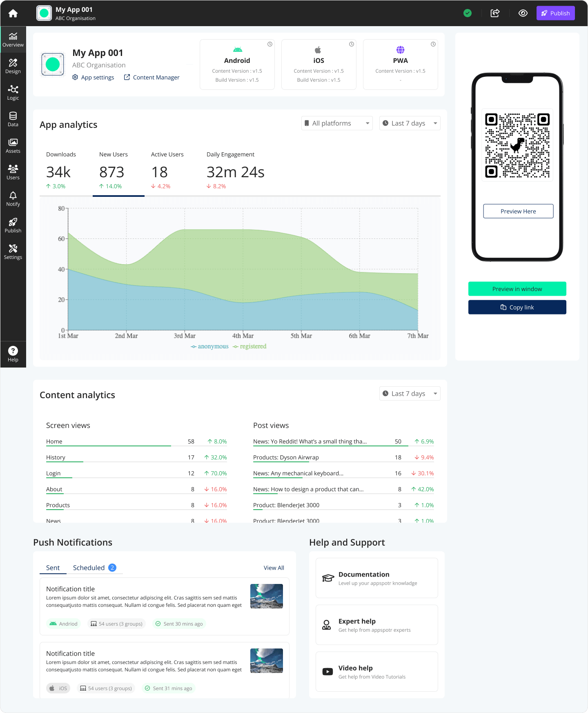Click the Sent 30 mins ago chip
588x713 pixels.
[179, 624]
